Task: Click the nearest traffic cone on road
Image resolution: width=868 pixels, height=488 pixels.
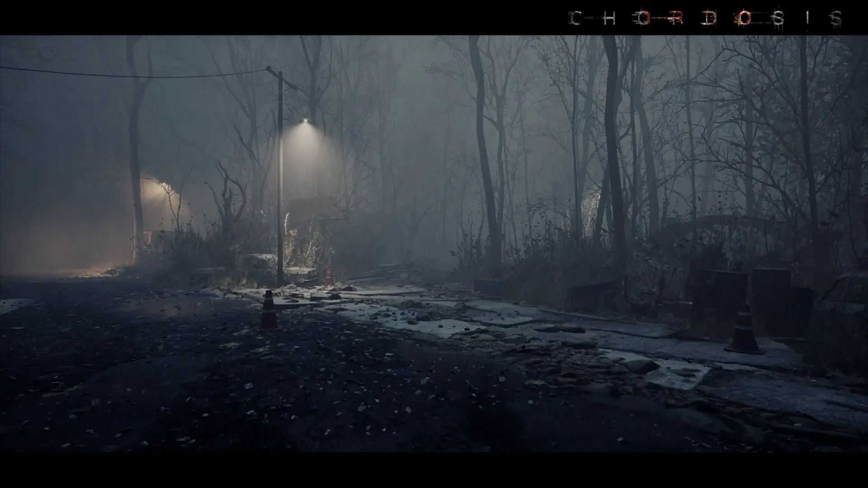Action: coord(269,310)
